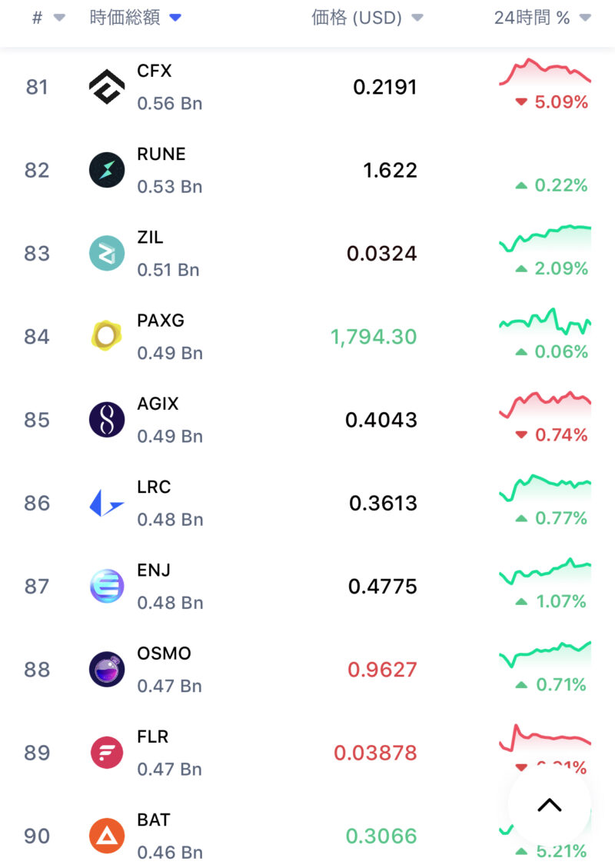View the ZIL 24-hour sparkline chart
The height and width of the screenshot is (868, 615).
click(544, 238)
